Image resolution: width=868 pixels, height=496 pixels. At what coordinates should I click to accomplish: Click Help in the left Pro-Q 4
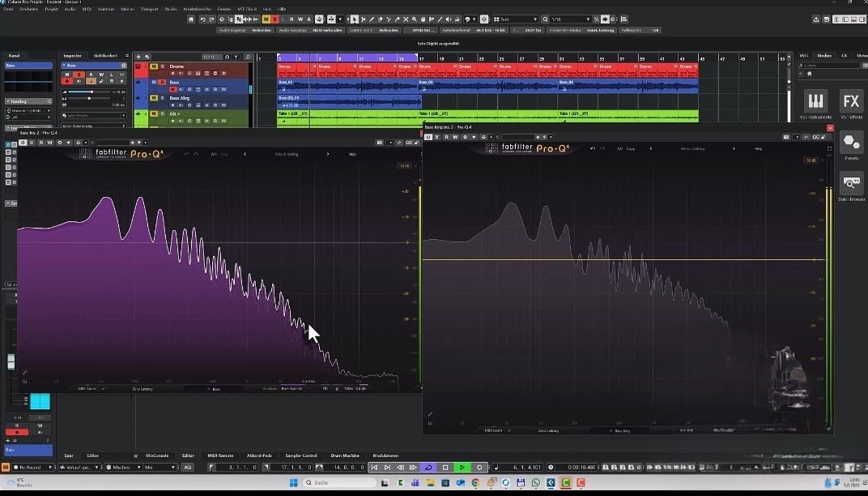pyautogui.click(x=352, y=154)
